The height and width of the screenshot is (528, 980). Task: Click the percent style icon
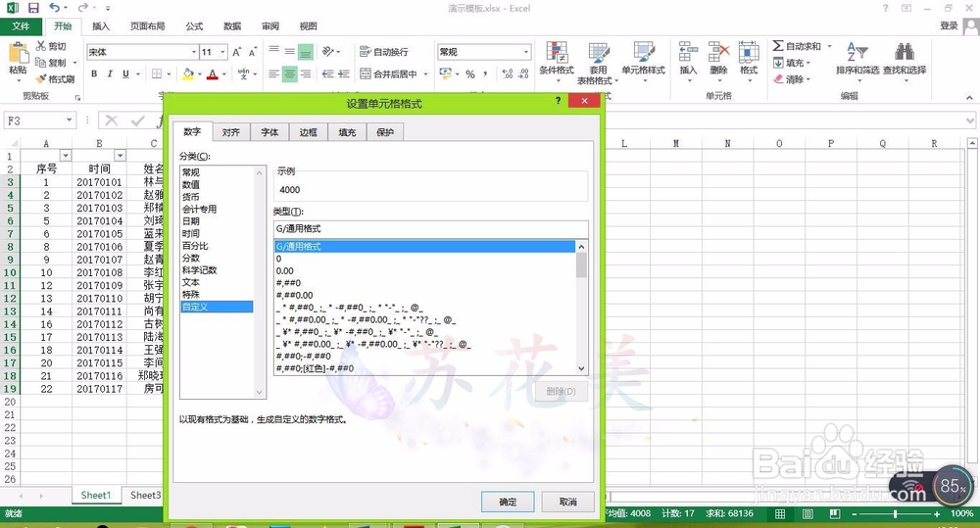pyautogui.click(x=470, y=73)
